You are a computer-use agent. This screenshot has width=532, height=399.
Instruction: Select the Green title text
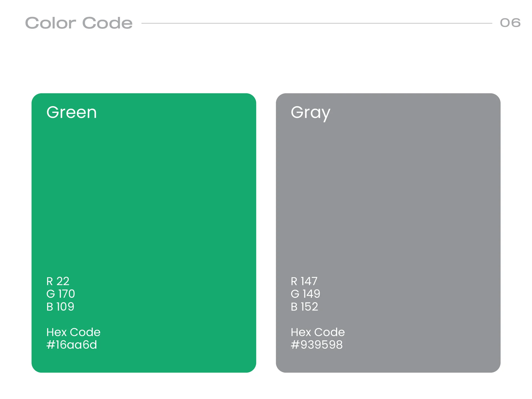pyautogui.click(x=71, y=112)
